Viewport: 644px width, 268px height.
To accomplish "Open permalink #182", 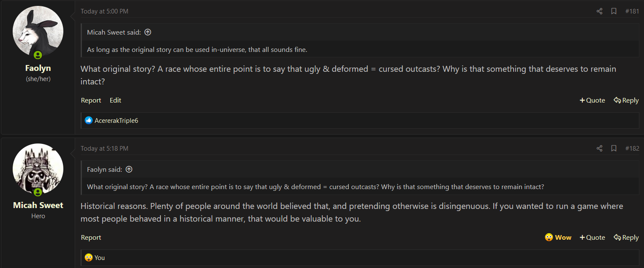I will 632,149.
